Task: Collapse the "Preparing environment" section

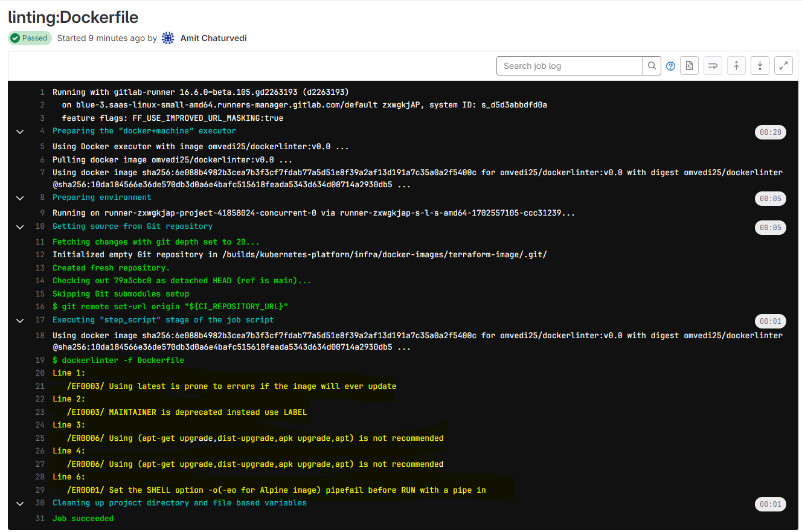Action: coord(20,198)
